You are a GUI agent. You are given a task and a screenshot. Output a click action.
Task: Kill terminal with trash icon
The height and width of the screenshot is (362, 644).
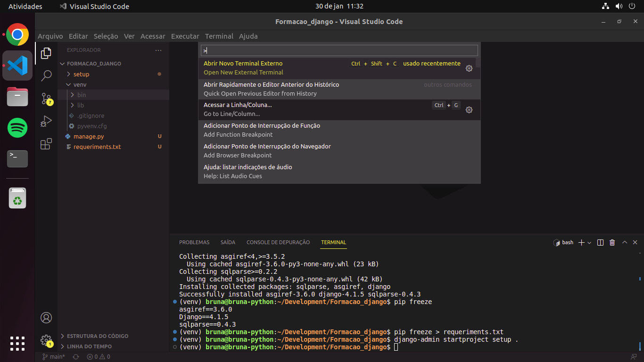(x=612, y=242)
